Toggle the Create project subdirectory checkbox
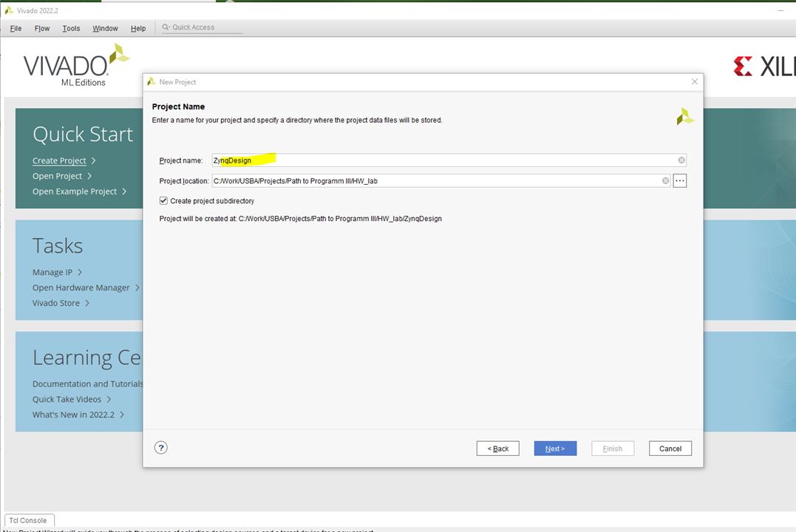The image size is (796, 532). 163,200
